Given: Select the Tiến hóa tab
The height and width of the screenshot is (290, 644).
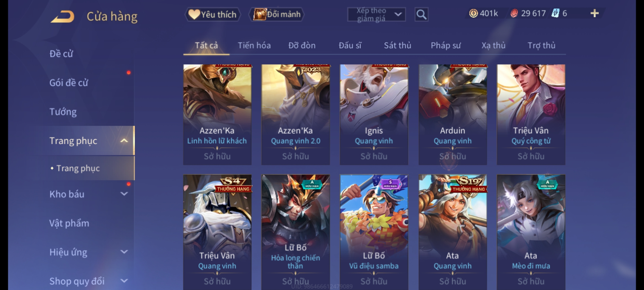Looking at the screenshot, I should coord(254,45).
